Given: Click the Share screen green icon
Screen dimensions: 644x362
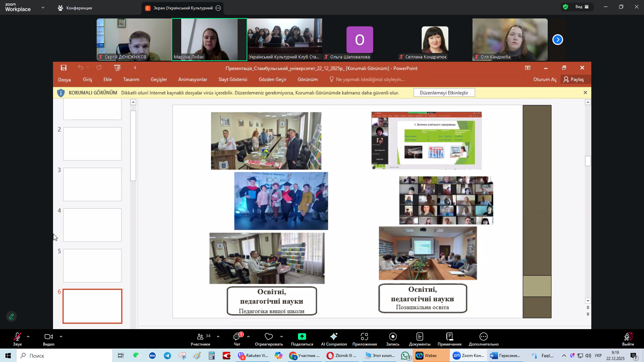Looking at the screenshot, I should pyautogui.click(x=302, y=337).
